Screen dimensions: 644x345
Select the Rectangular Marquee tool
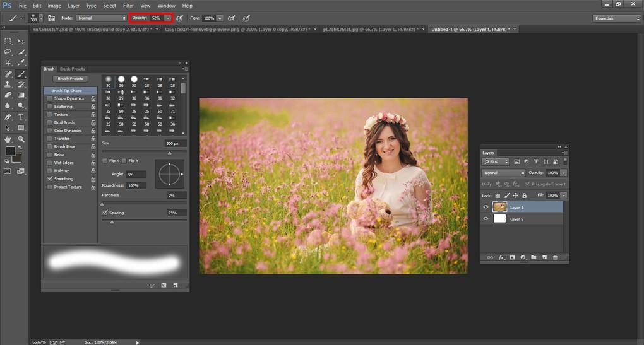(x=8, y=42)
